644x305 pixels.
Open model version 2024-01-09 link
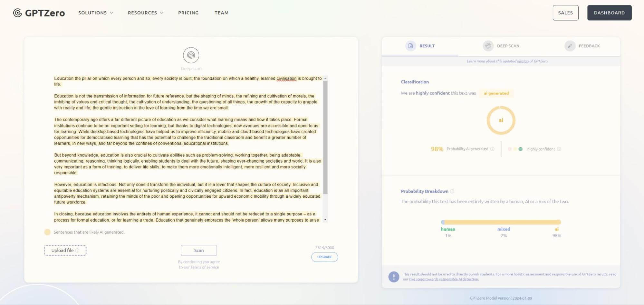coord(522,298)
